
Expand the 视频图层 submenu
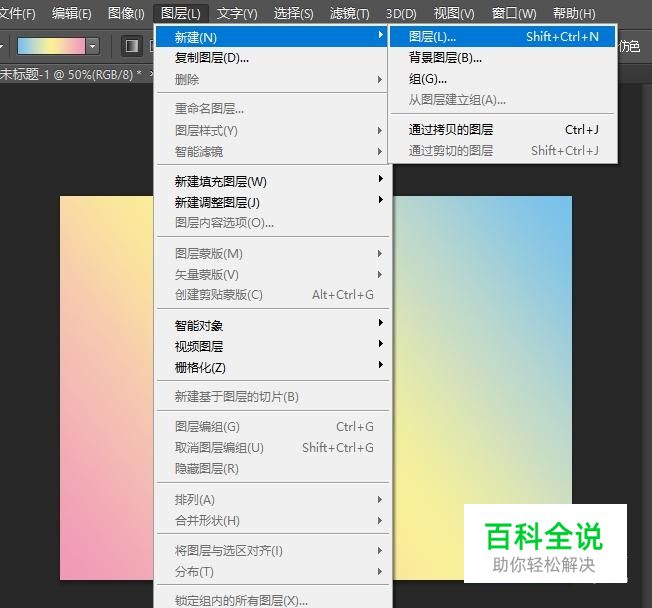point(271,346)
